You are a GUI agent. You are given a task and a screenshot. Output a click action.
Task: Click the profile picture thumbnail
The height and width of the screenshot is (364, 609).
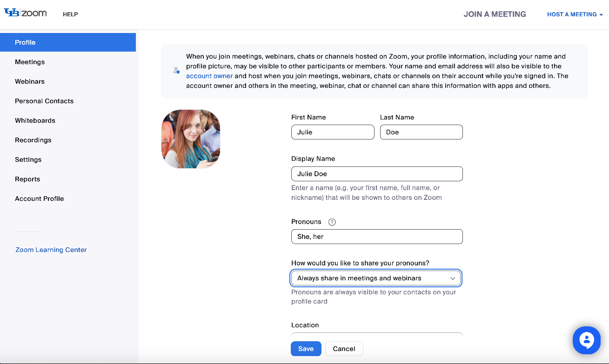point(191,139)
